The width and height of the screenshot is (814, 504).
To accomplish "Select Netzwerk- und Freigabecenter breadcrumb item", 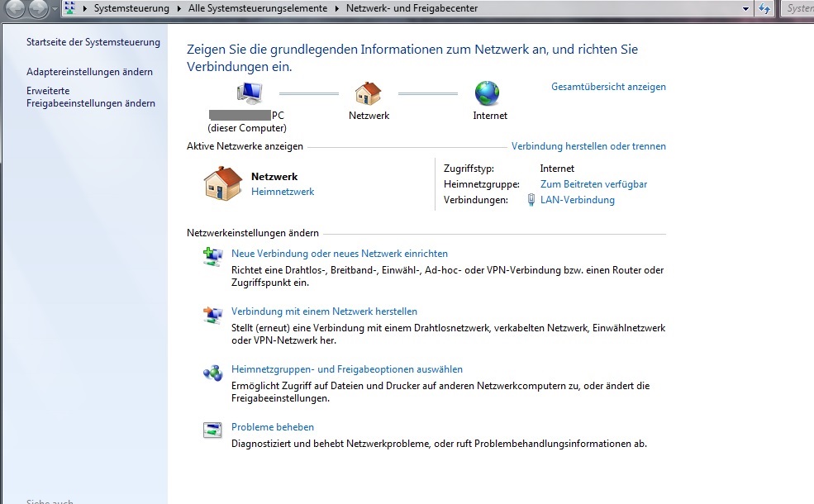I will 412,8.
